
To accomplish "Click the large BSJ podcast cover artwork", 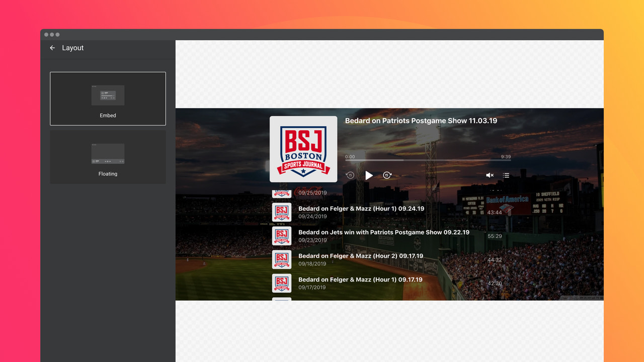I will pos(303,149).
